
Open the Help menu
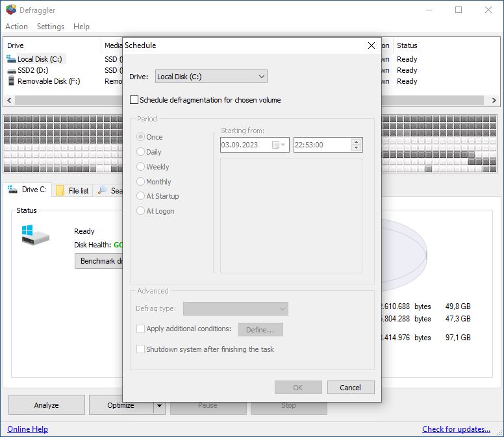81,27
